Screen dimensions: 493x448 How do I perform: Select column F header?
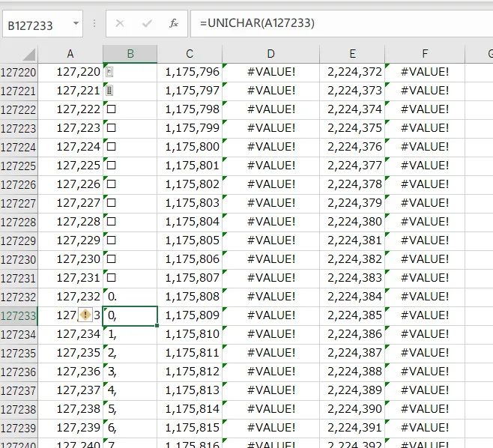pos(424,54)
